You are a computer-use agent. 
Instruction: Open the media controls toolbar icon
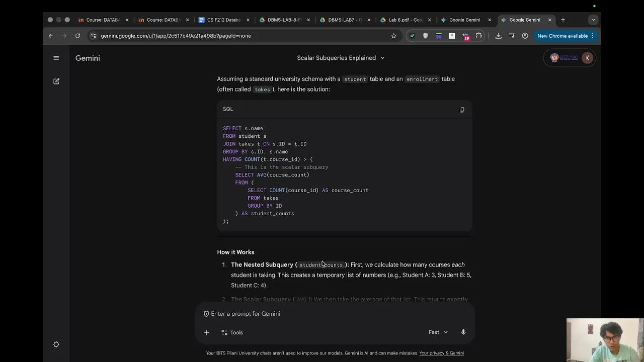click(512, 36)
